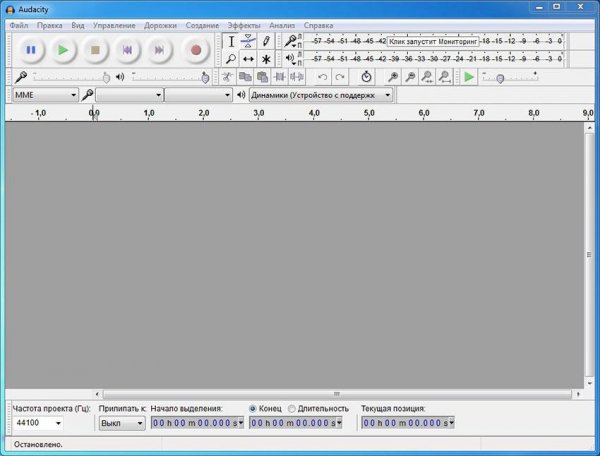Open the Правка menu

[50, 25]
